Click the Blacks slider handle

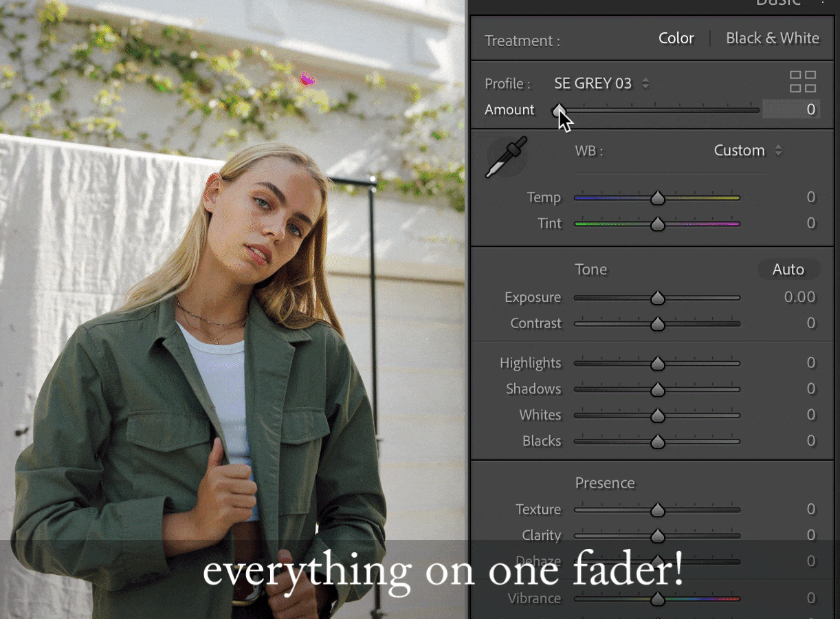click(657, 442)
